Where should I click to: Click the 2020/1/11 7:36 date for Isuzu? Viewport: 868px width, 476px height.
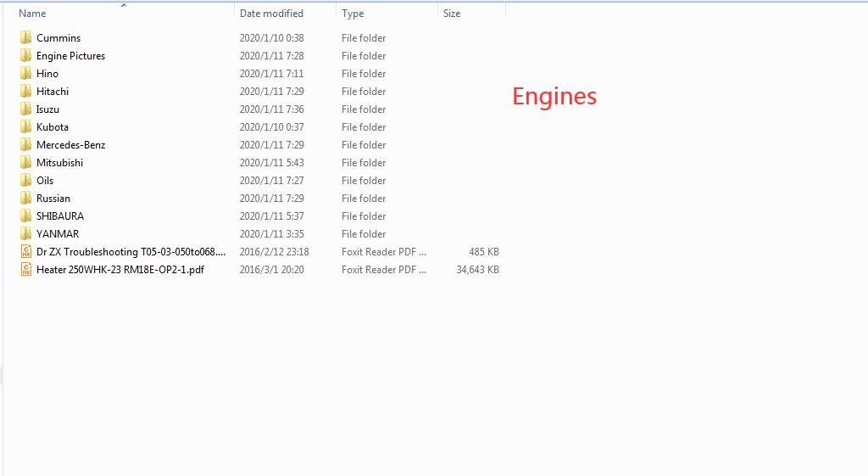tap(272, 109)
